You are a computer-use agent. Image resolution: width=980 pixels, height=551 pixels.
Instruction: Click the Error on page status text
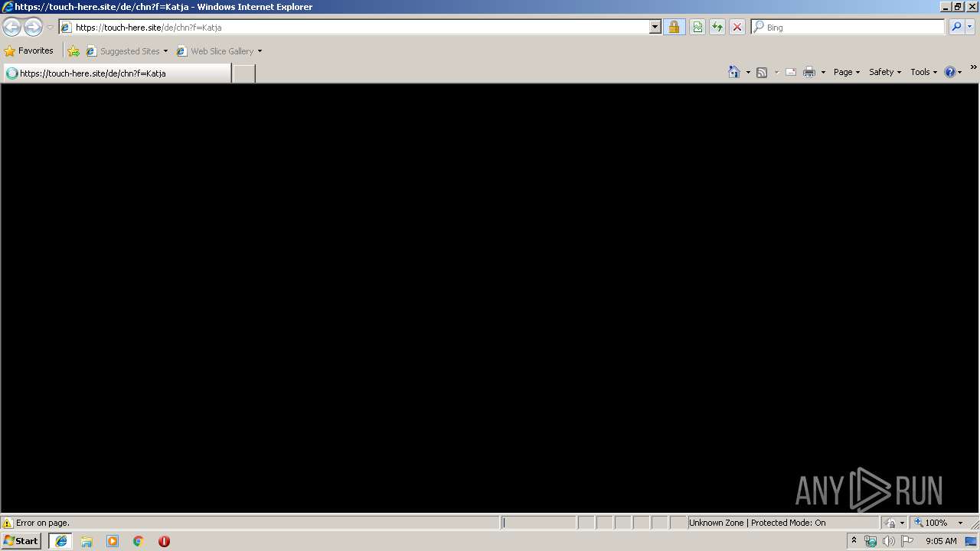(43, 523)
